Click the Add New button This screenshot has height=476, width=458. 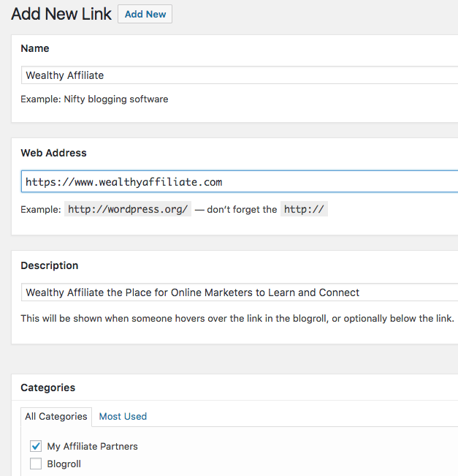[x=145, y=14]
